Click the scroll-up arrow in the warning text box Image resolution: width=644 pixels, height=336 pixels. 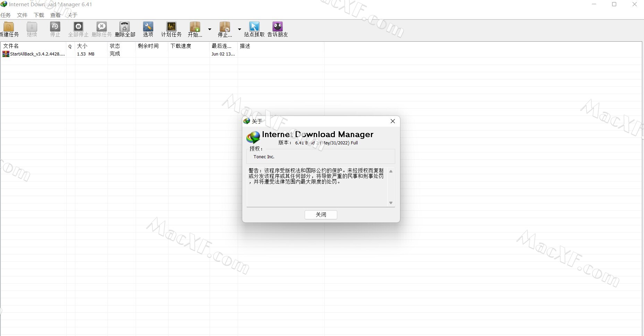click(x=391, y=171)
